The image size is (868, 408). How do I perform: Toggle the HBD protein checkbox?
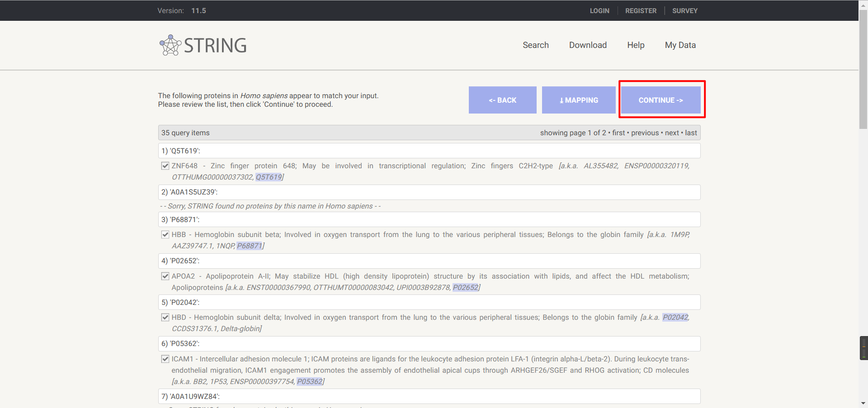(x=165, y=318)
